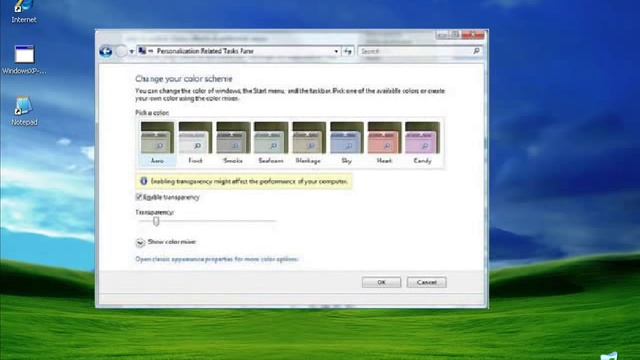Open recent pages dropdown arrow beside Forward
640x360 pixels.
pyautogui.click(x=131, y=52)
